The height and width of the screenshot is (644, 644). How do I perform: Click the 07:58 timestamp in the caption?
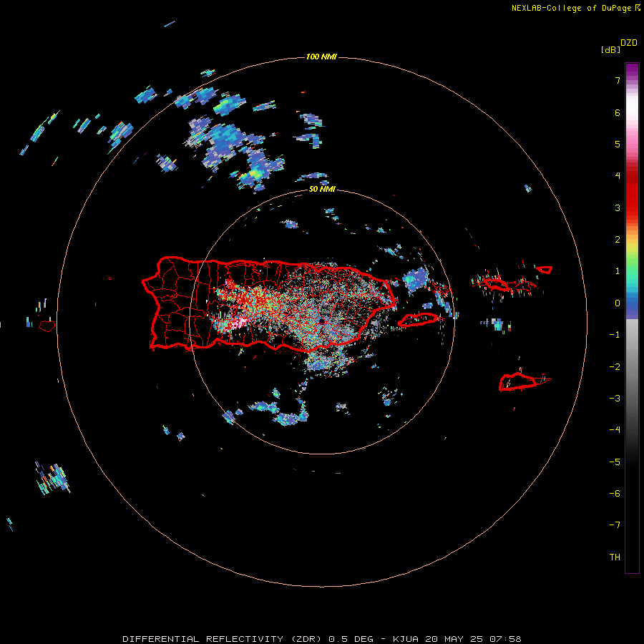(505, 639)
